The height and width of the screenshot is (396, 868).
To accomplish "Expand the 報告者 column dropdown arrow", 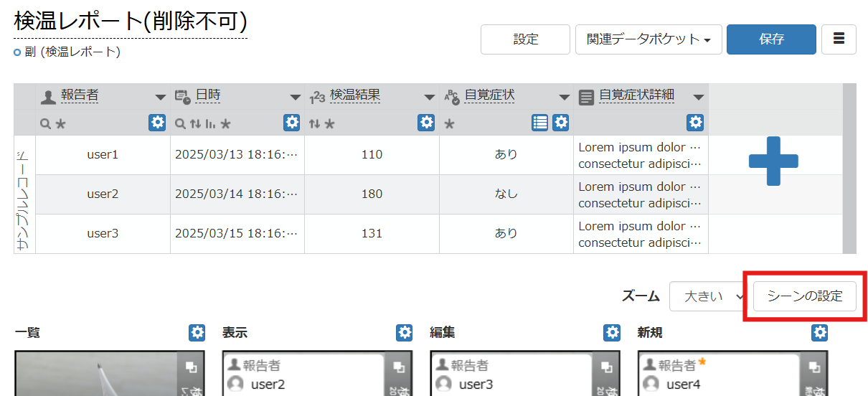I will click(x=161, y=98).
